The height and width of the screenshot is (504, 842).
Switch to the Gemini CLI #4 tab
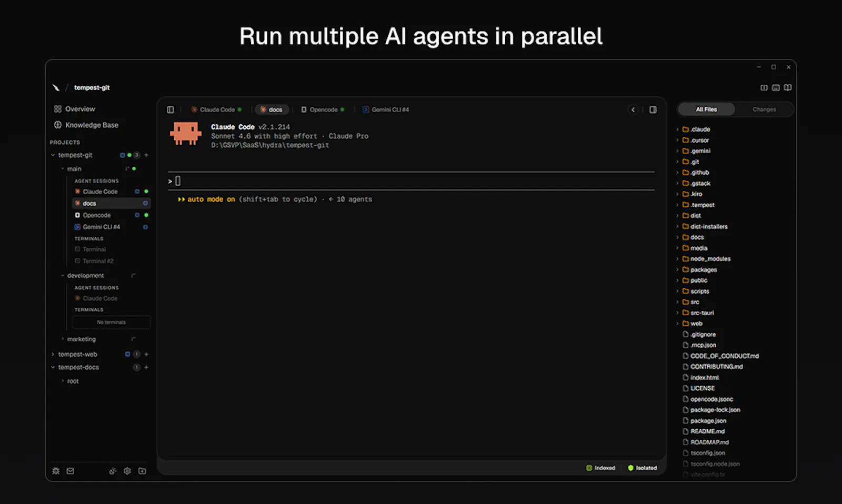[x=386, y=109]
